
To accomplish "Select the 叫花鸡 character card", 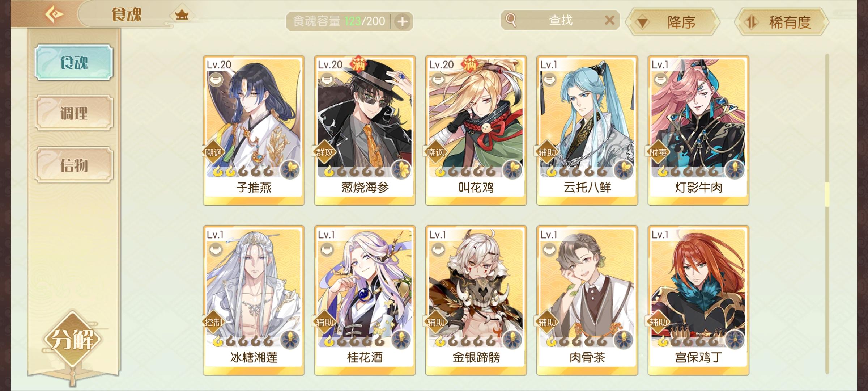I will click(x=476, y=130).
